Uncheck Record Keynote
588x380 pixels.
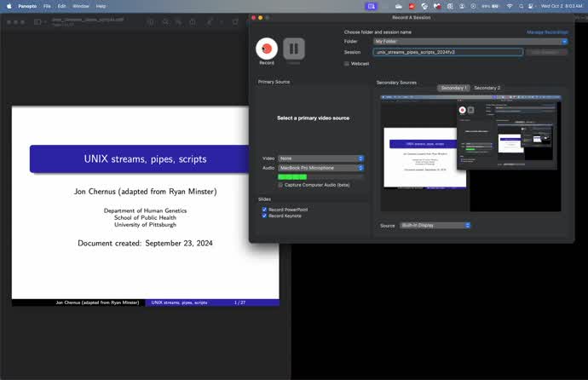[265, 216]
